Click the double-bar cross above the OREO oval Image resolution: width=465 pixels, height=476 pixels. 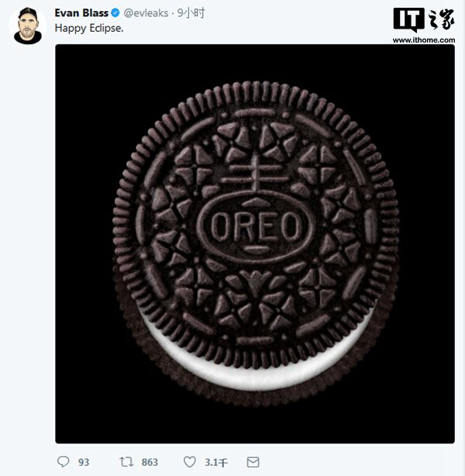[x=256, y=174]
